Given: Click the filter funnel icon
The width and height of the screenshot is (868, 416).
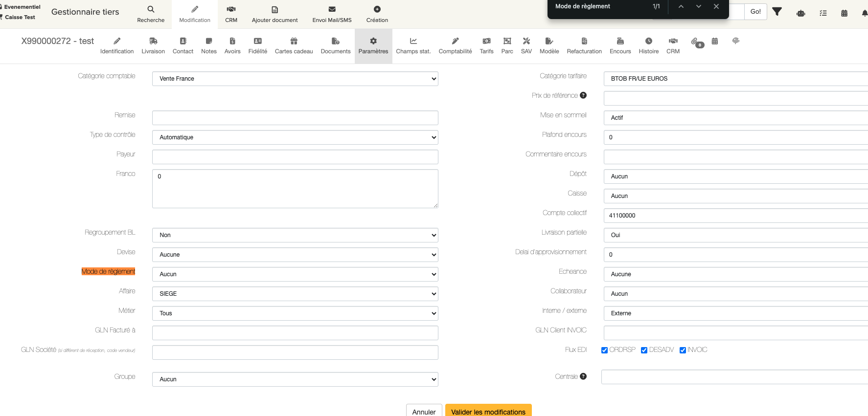Looking at the screenshot, I should (x=777, y=12).
